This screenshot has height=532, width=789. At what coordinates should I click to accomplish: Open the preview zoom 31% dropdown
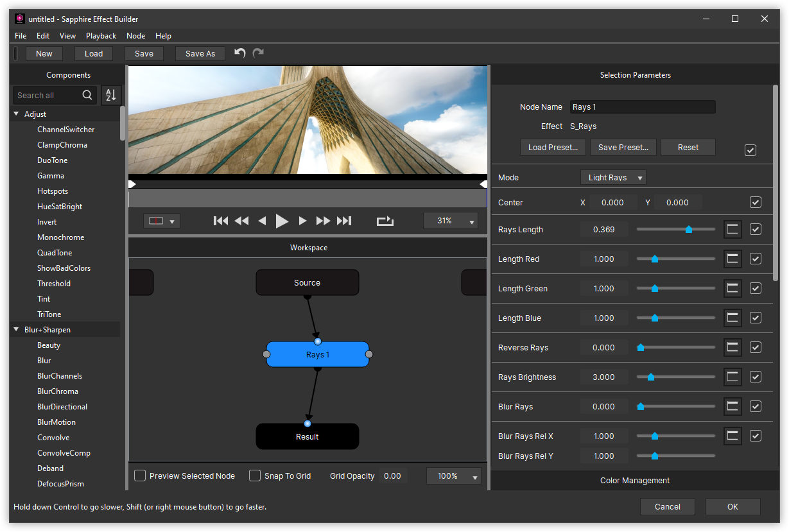pos(451,221)
